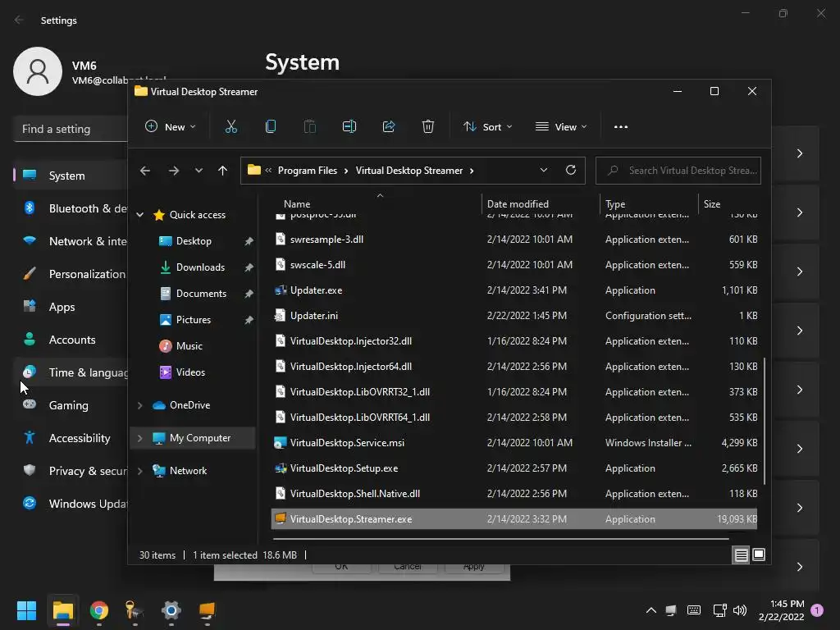Screen dimensions: 840x630
Task: Select Pictures in Quick access
Action: click(194, 320)
